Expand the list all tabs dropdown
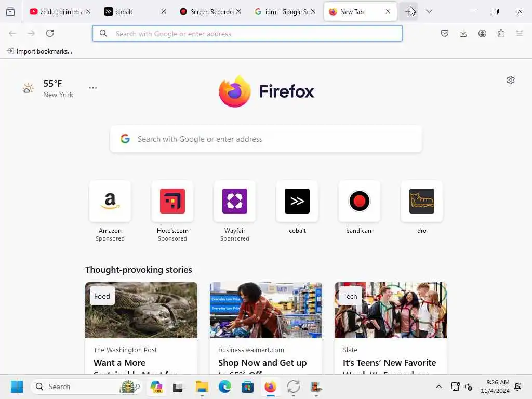This screenshot has height=399, width=532. point(429,11)
